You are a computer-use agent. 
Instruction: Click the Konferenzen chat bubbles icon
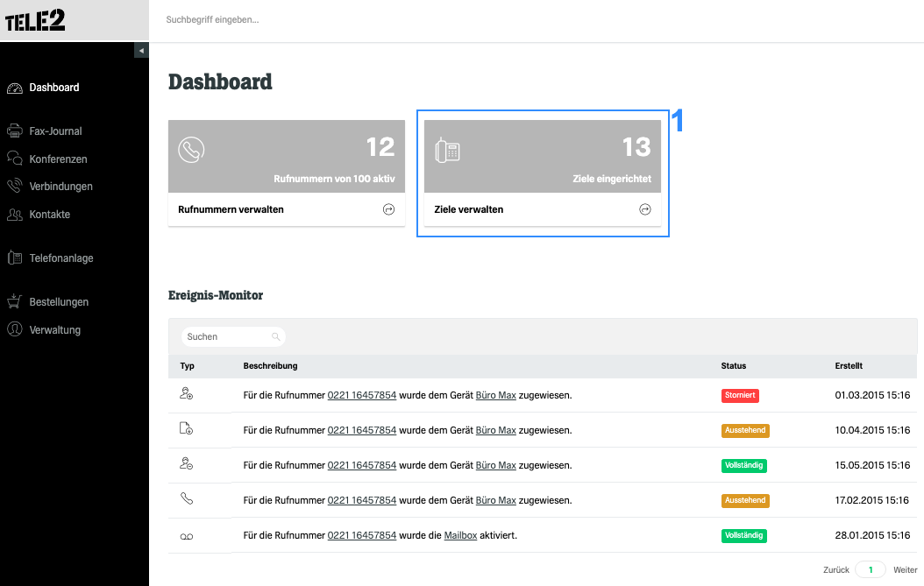tap(15, 159)
